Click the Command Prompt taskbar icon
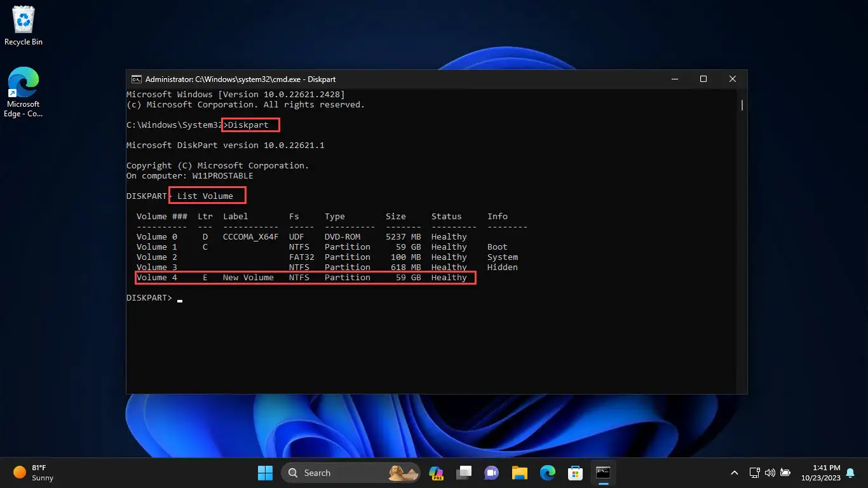The width and height of the screenshot is (868, 488). [603, 473]
